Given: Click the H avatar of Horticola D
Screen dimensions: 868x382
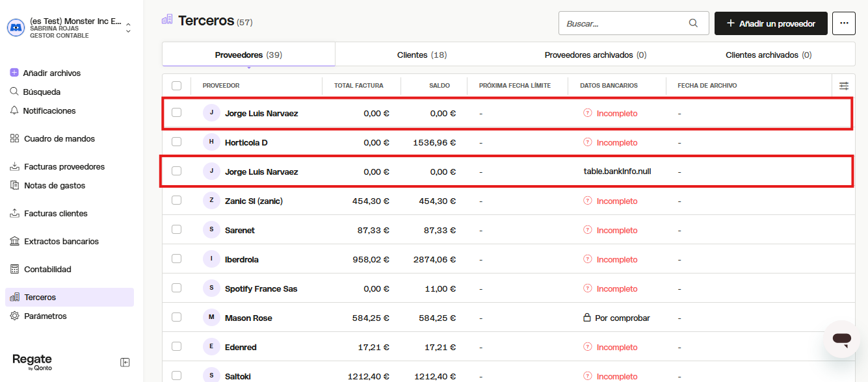Looking at the screenshot, I should point(211,142).
